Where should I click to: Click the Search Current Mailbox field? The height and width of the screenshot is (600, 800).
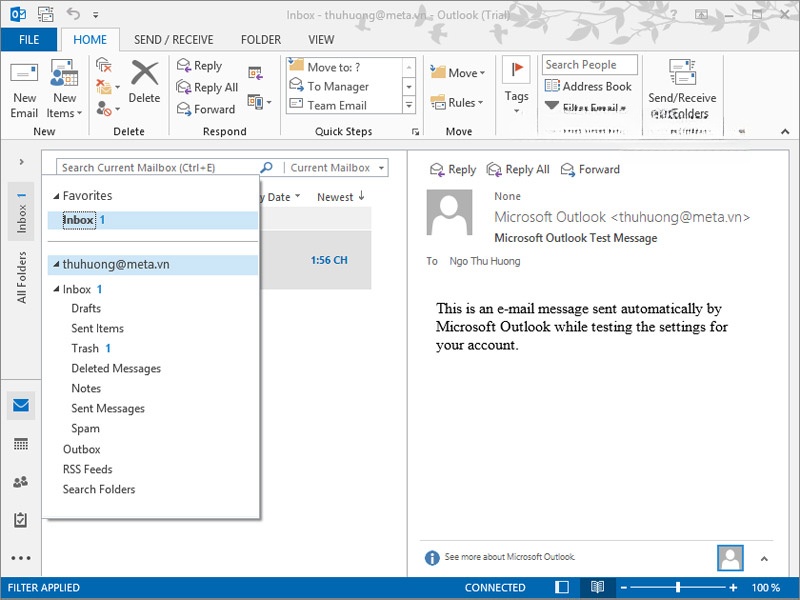[x=158, y=167]
